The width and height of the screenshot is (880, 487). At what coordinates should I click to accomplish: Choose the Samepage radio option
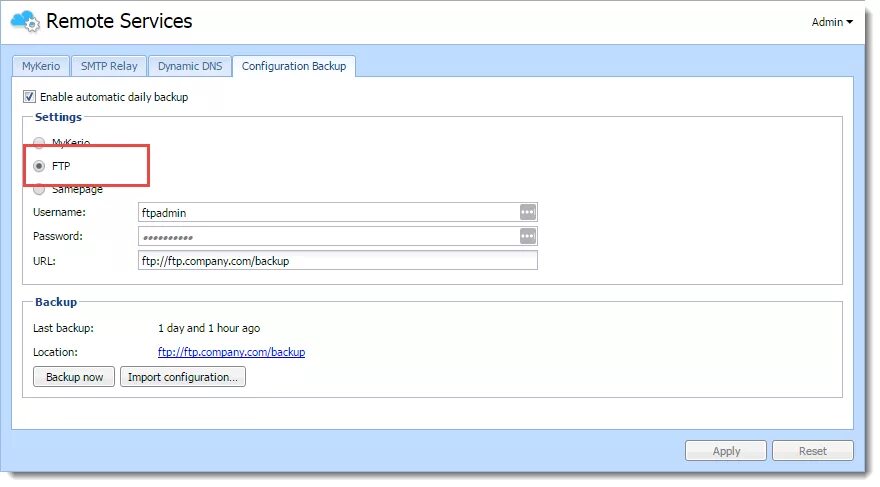[39, 190]
